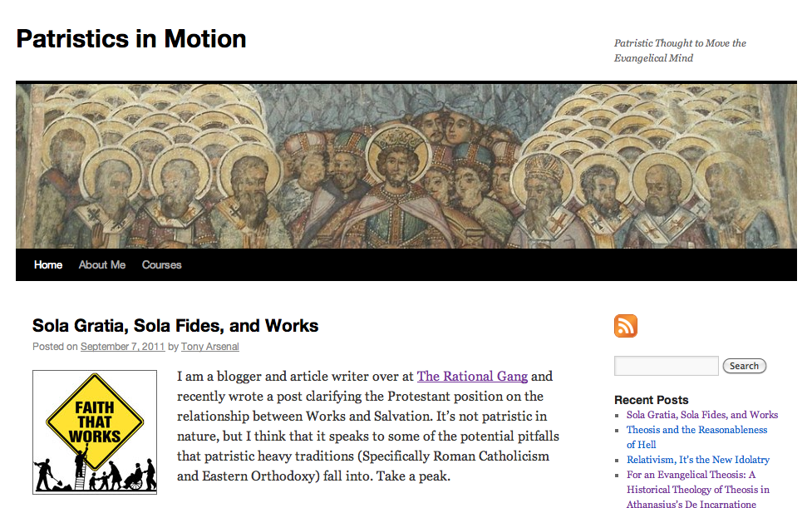Click the September 7, 2011 date link
This screenshot has width=812, height=508.
[x=122, y=347]
